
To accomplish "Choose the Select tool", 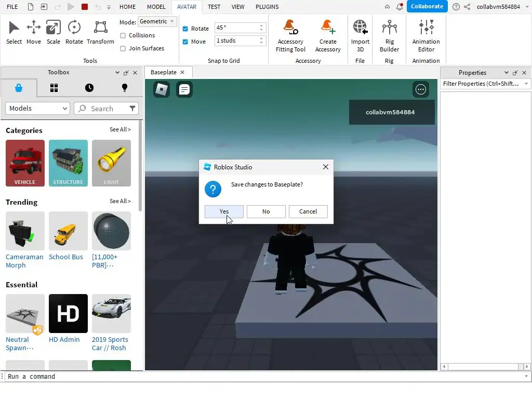I will pyautogui.click(x=14, y=33).
